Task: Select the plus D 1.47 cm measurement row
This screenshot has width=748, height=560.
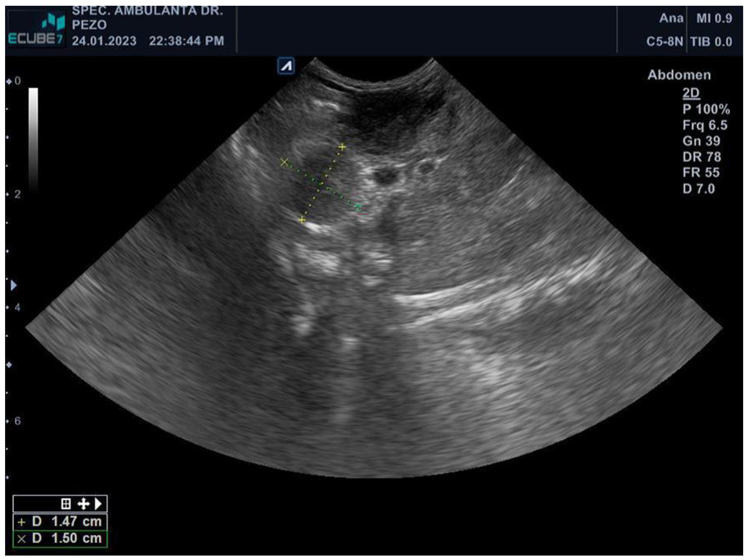Action: click(60, 521)
